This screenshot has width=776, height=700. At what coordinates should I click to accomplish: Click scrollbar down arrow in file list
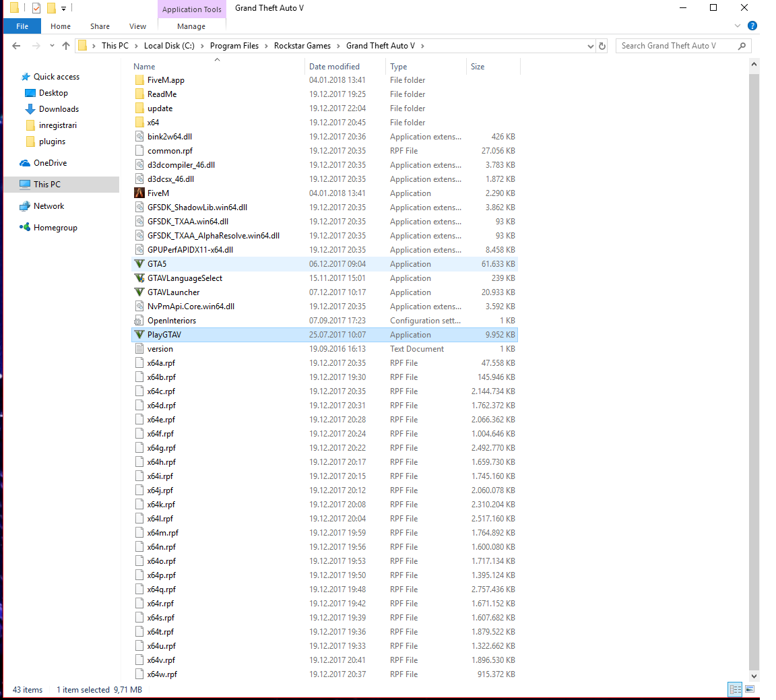tap(754, 675)
